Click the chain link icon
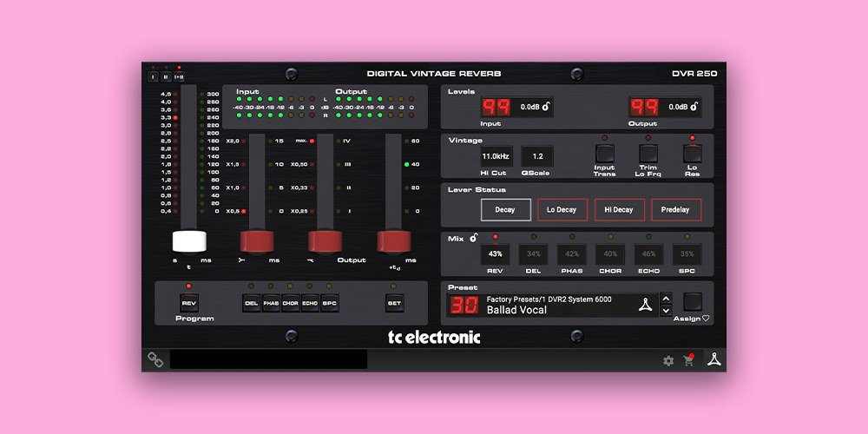868x434 pixels. (x=155, y=359)
